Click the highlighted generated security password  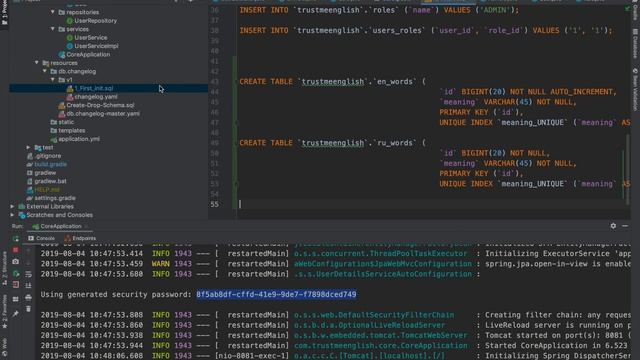click(x=276, y=294)
